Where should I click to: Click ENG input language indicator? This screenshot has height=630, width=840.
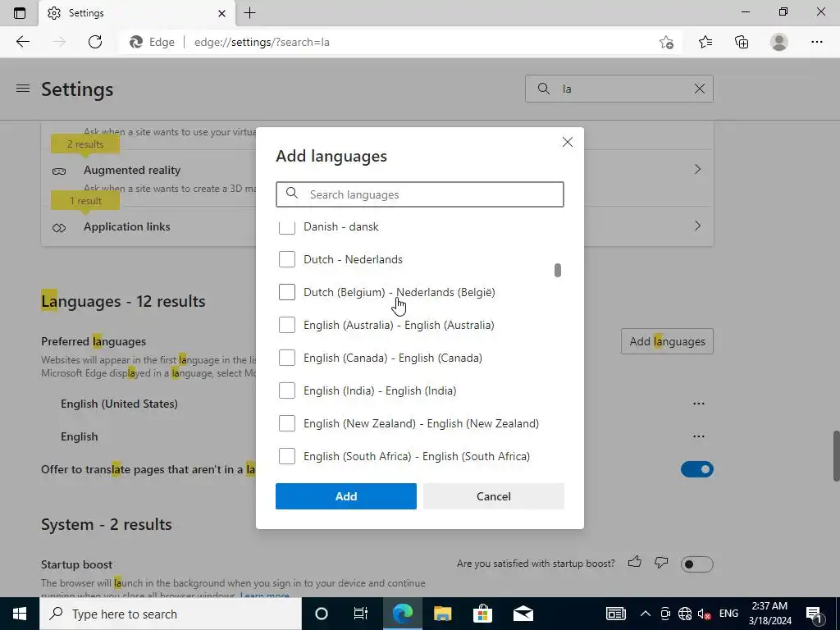tap(728, 614)
